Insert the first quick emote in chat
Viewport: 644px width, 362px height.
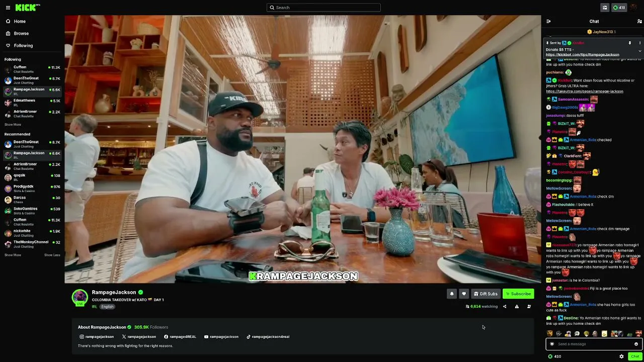click(x=550, y=333)
